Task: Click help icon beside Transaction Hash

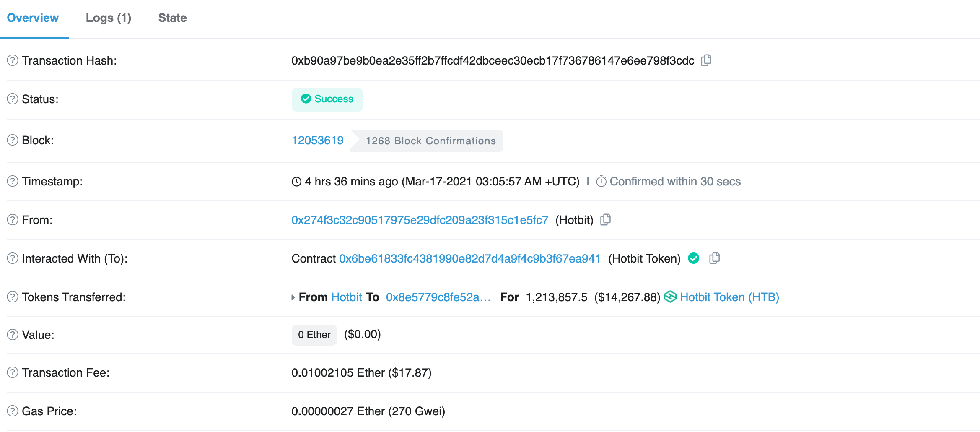Action: tap(13, 60)
